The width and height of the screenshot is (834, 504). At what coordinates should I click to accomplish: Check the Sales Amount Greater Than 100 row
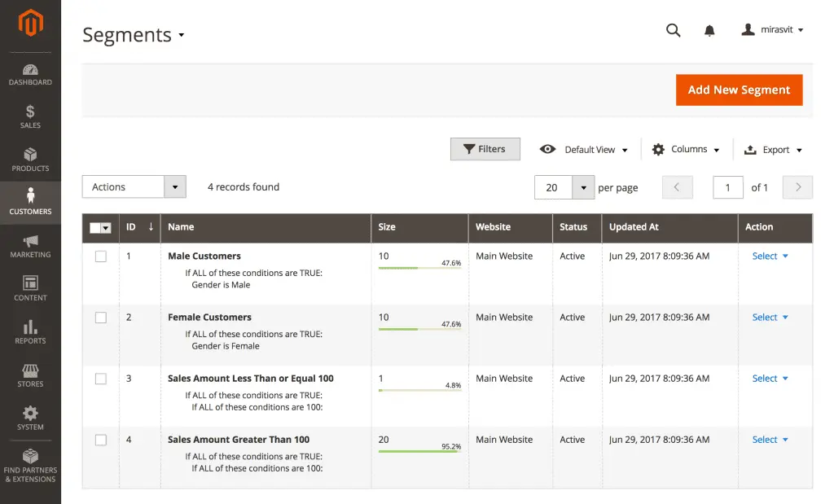point(100,439)
